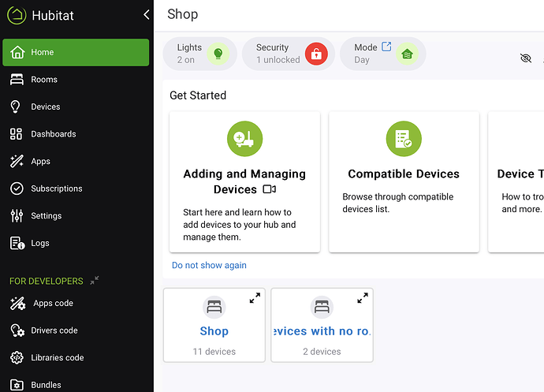Click the video icon beside Devices heading
544x392 pixels.
click(269, 189)
